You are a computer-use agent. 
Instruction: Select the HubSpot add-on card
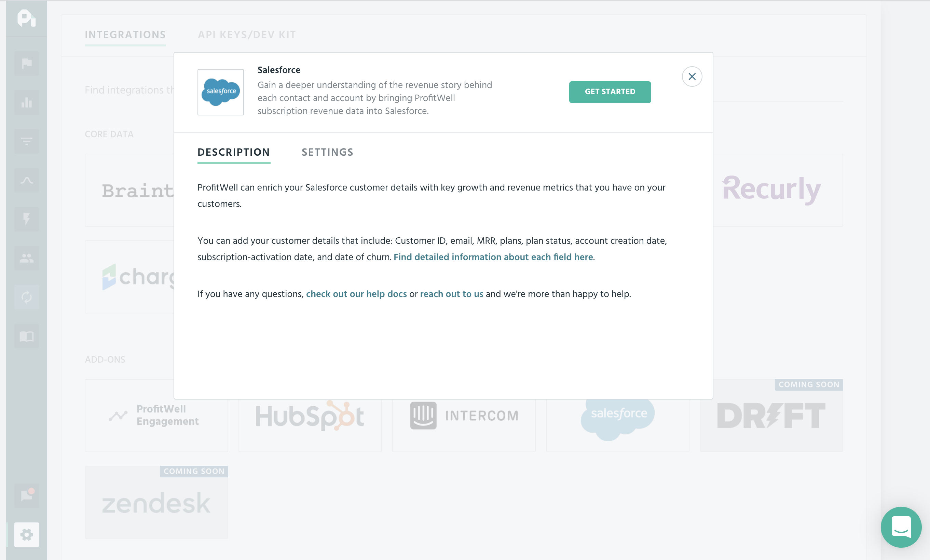310,425
